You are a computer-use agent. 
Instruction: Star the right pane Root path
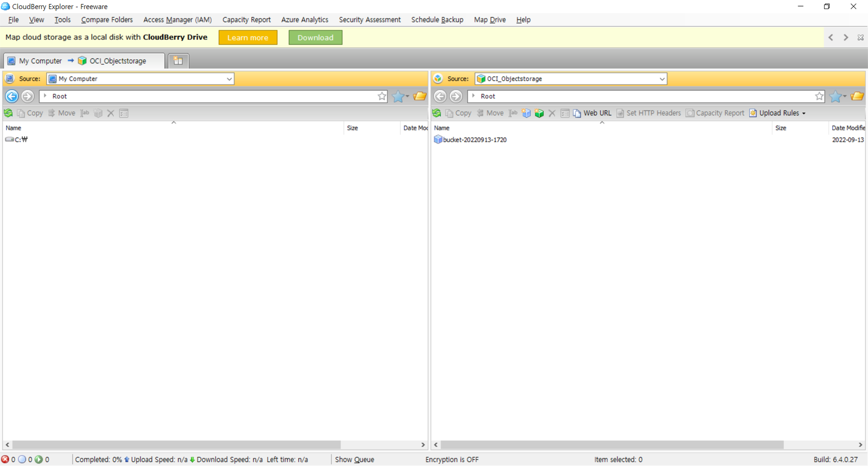point(819,96)
